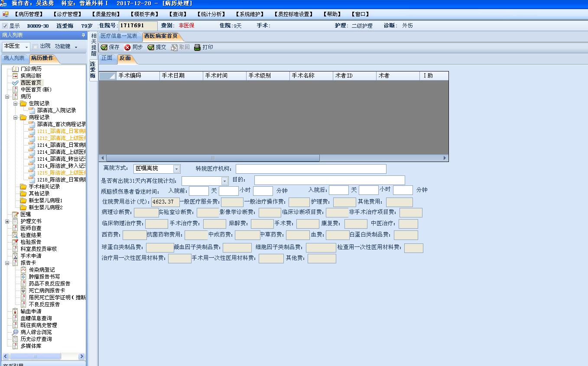Open the 离院方式 dropdown
This screenshot has height=366, width=588.
pyautogui.click(x=176, y=169)
